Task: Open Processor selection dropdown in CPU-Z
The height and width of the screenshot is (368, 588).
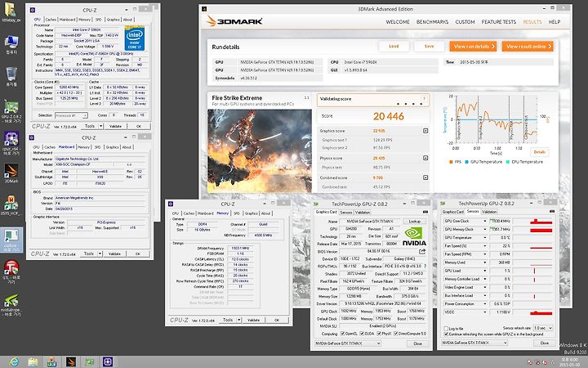Action: point(71,115)
